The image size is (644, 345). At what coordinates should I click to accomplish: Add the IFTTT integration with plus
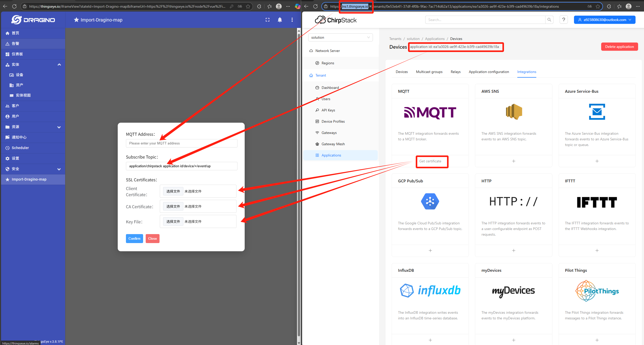coord(597,250)
